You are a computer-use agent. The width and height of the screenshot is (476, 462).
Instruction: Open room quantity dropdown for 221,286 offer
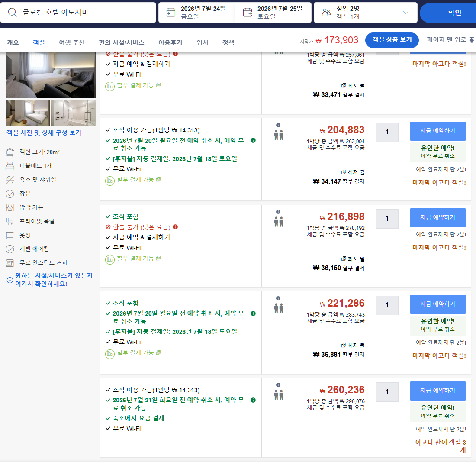tap(387, 305)
